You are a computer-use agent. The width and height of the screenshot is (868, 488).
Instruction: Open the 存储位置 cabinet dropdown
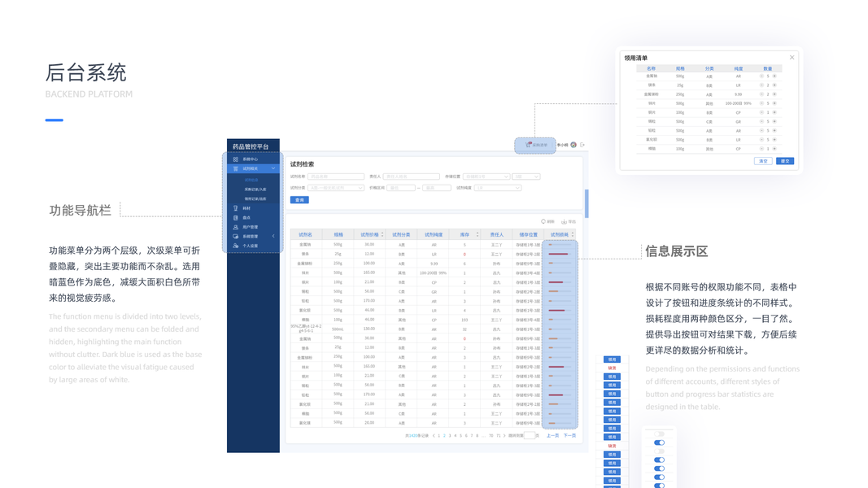tap(486, 176)
